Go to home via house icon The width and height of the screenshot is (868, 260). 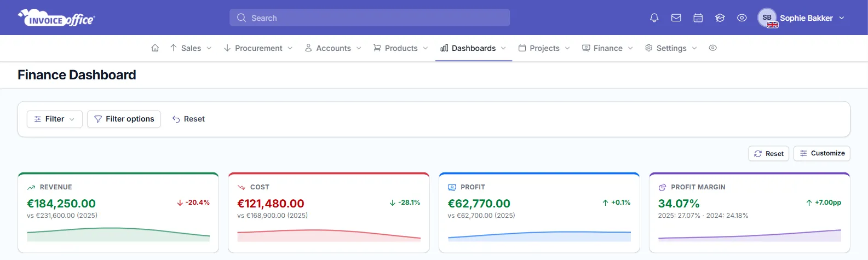coord(155,48)
